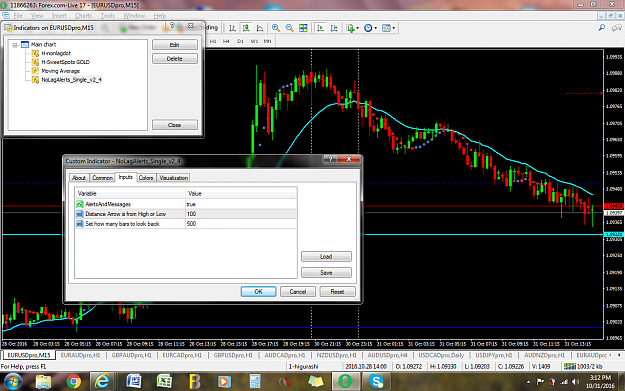The width and height of the screenshot is (625, 391).
Task: Toggle chart shift from right border
Action: click(x=334, y=28)
